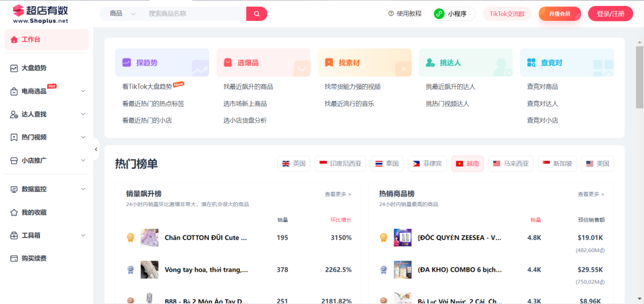This screenshot has width=644, height=304.
Task: Select the 泰国 country tab
Action: (x=387, y=163)
